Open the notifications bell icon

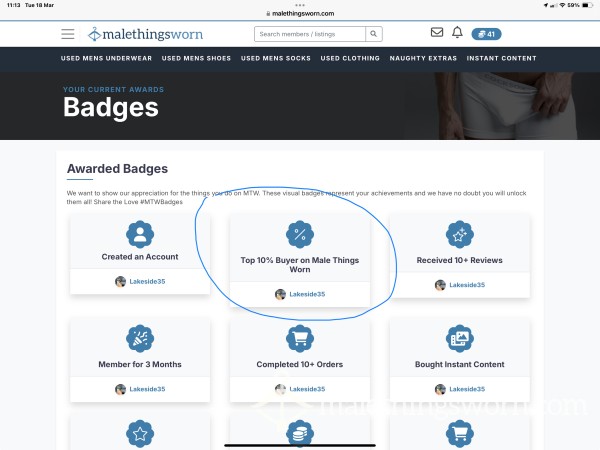coord(457,32)
